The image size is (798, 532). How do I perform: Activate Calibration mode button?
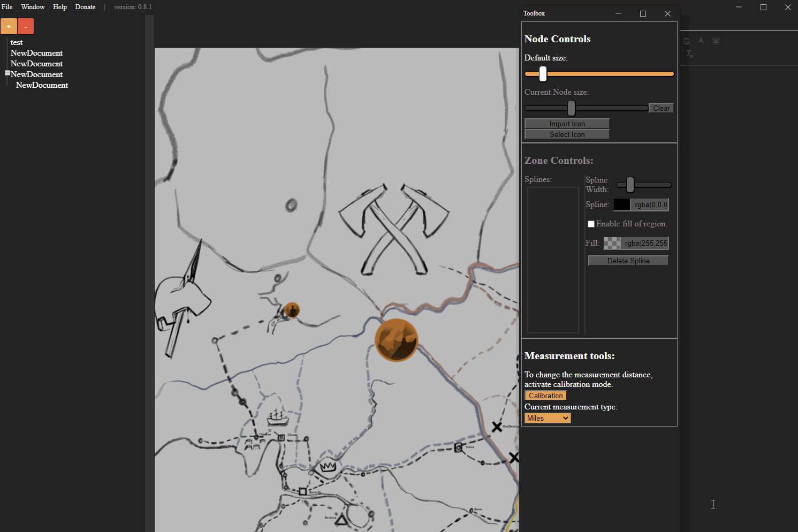pos(545,396)
